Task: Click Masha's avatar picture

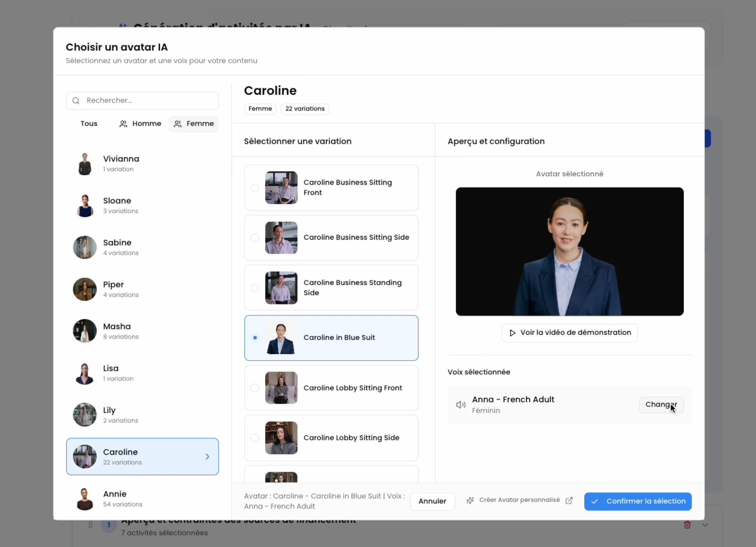Action: pyautogui.click(x=85, y=331)
